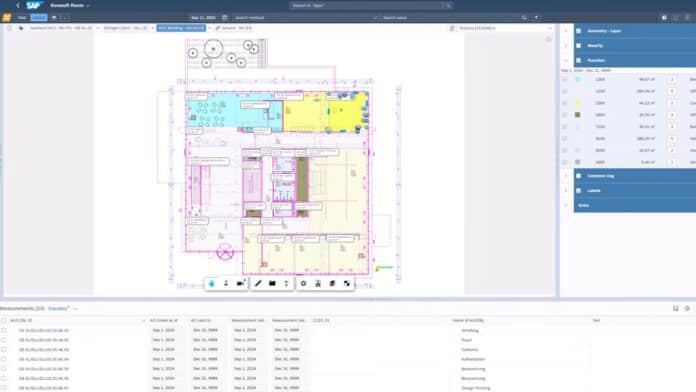Click the Geometry - Layer header label

(604, 31)
